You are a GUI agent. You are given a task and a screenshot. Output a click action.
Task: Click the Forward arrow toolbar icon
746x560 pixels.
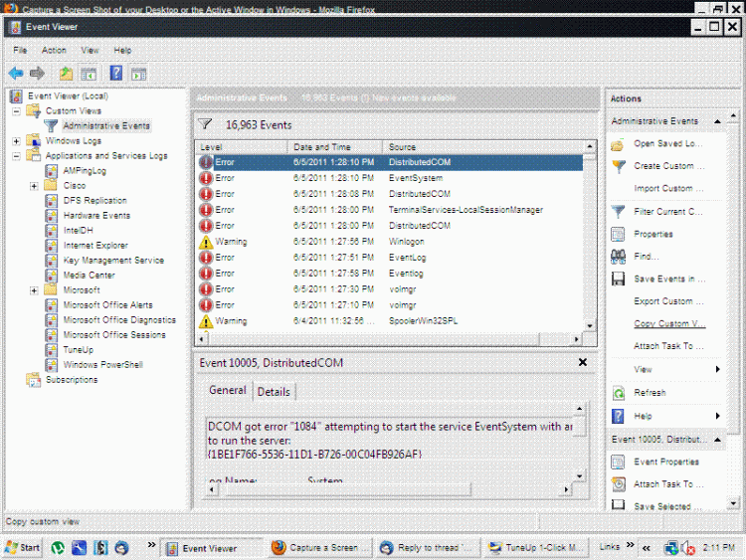[37, 74]
